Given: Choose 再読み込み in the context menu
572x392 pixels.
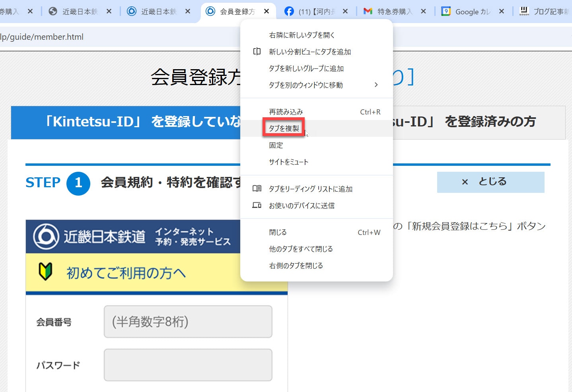Looking at the screenshot, I should pyautogui.click(x=286, y=112).
